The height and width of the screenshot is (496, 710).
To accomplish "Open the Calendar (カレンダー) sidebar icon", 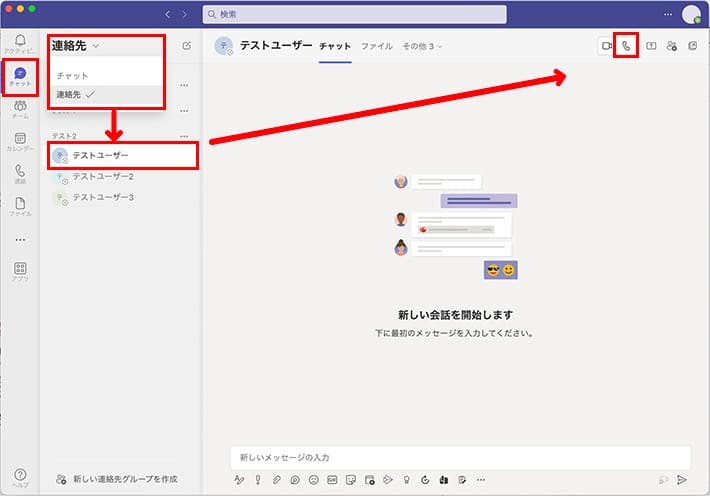I will coord(20,138).
